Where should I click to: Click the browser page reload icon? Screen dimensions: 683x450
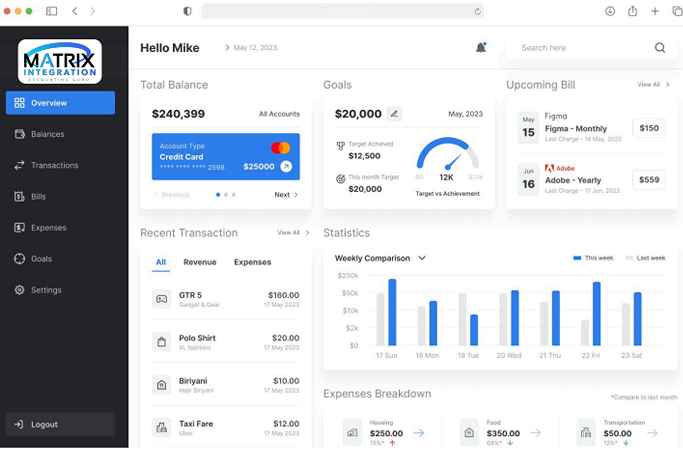coord(478,11)
